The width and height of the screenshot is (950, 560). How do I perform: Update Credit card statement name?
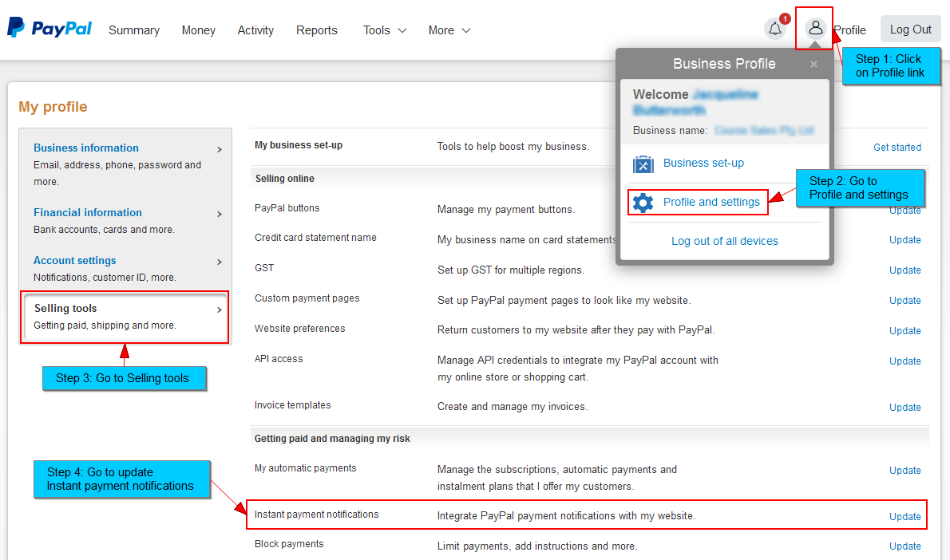pyautogui.click(x=905, y=240)
